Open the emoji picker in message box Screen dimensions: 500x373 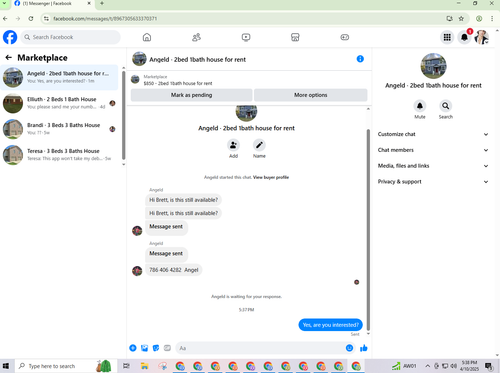349,348
